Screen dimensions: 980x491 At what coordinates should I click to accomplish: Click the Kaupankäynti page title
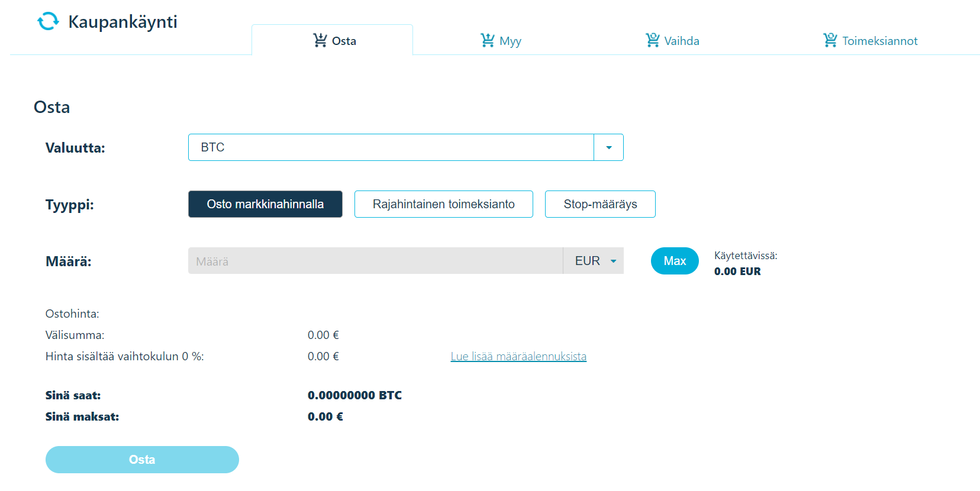point(122,22)
